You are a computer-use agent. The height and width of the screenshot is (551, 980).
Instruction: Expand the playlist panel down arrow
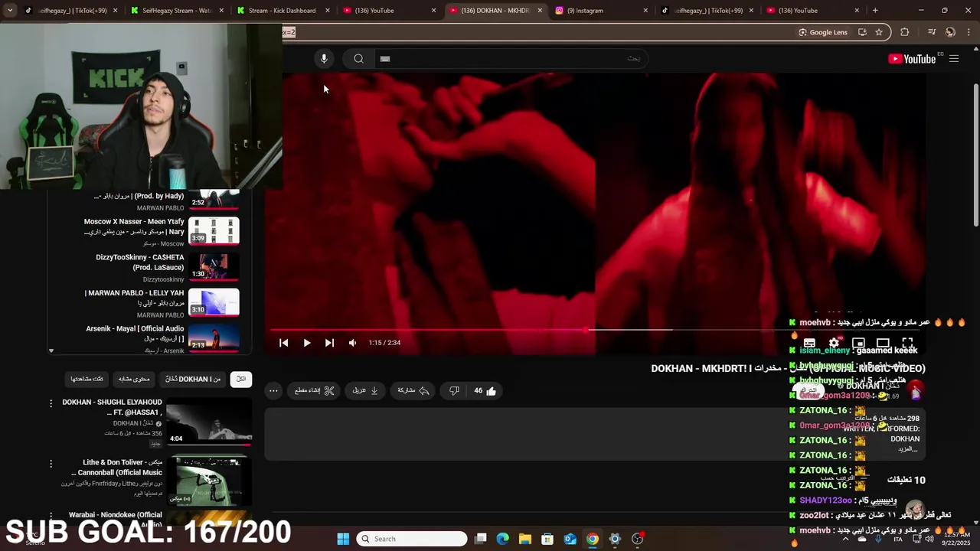(x=51, y=350)
